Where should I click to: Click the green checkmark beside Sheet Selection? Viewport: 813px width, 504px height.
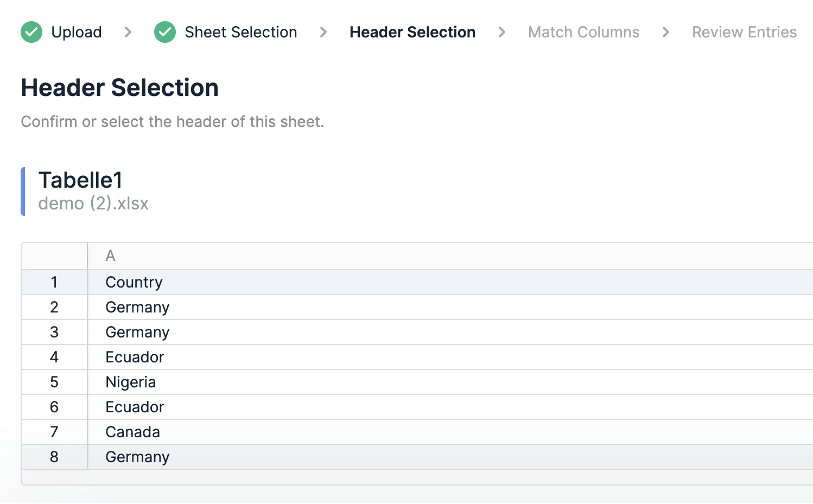[165, 32]
